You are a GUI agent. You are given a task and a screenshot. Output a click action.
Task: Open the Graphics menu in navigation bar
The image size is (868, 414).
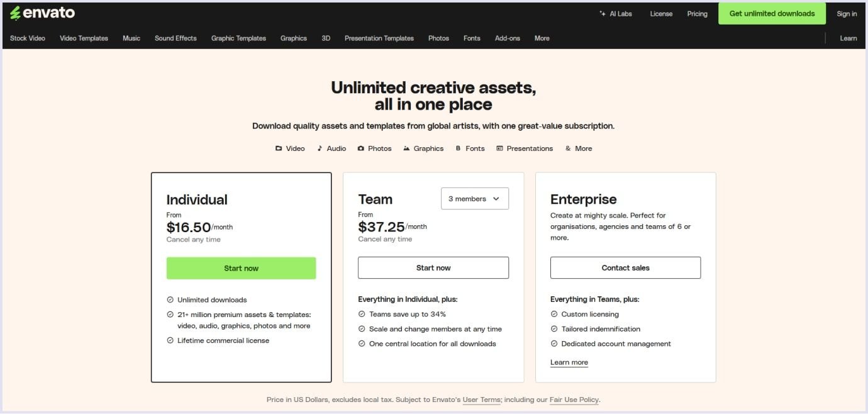pyautogui.click(x=294, y=38)
